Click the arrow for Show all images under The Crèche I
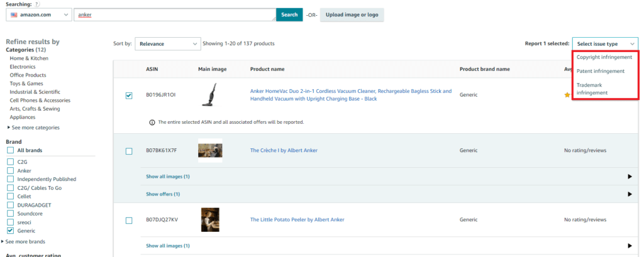The height and width of the screenshot is (257, 644). click(x=630, y=177)
